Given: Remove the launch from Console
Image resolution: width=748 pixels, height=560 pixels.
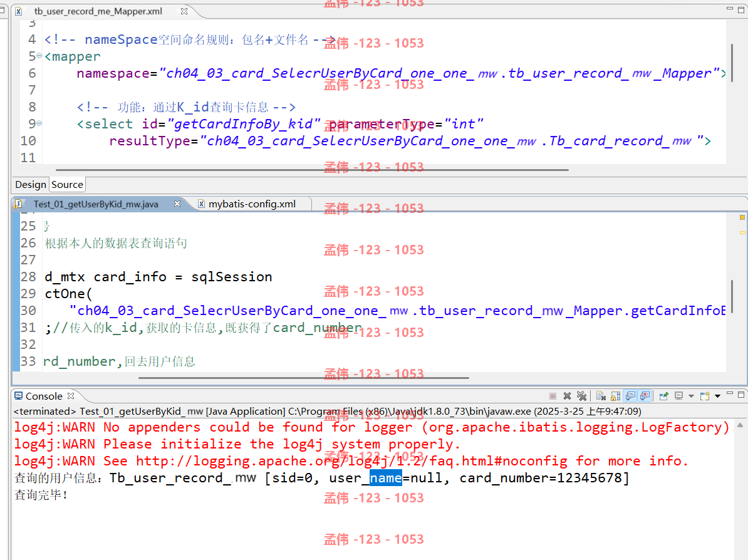Looking at the screenshot, I should tap(567, 396).
